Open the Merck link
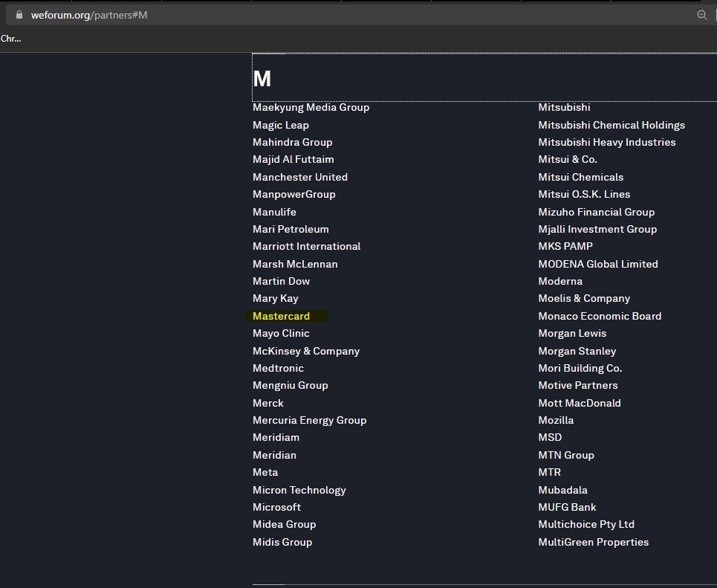717x588 pixels. (268, 403)
